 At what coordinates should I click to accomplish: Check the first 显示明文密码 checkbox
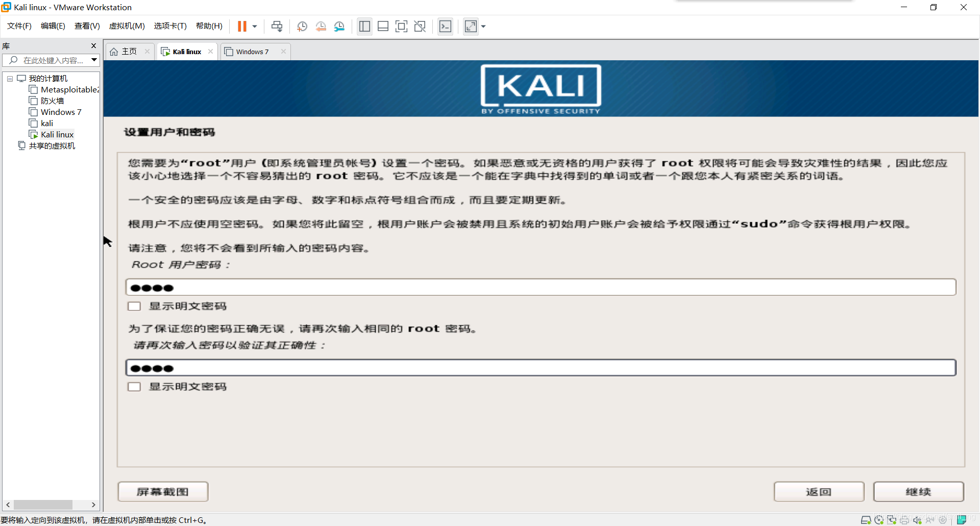tap(134, 306)
